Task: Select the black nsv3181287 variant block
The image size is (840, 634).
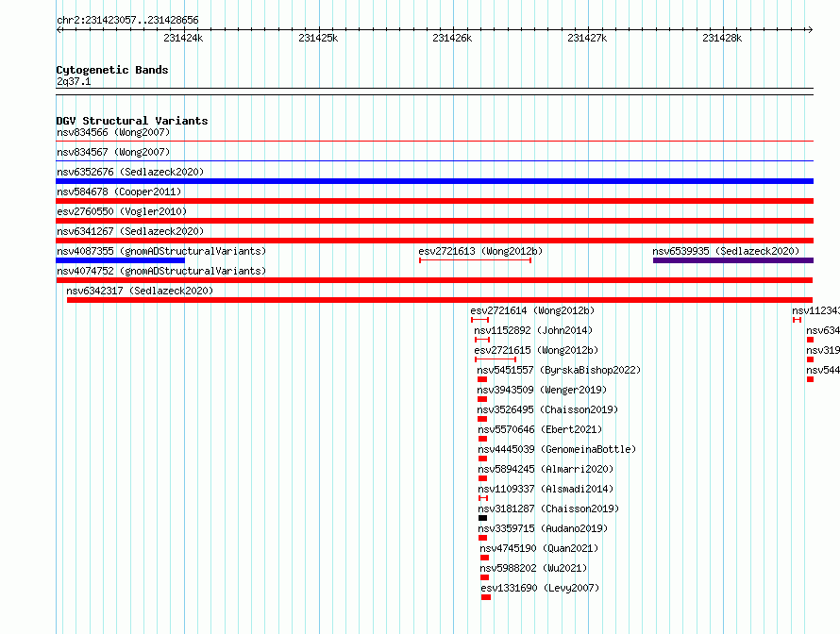Action: tap(482, 518)
